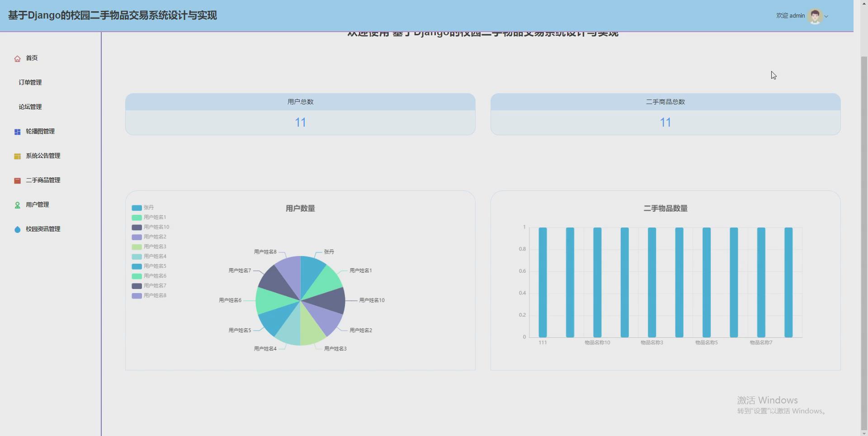Click the green person icon for 用户管理
This screenshot has width=868, height=436.
17,205
